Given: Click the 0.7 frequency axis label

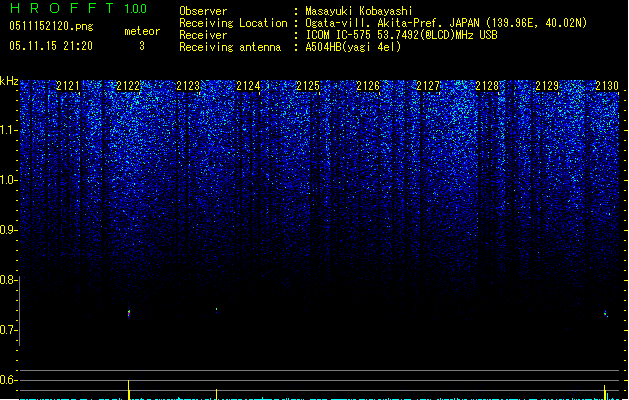Looking at the screenshot, I should click(x=8, y=330).
